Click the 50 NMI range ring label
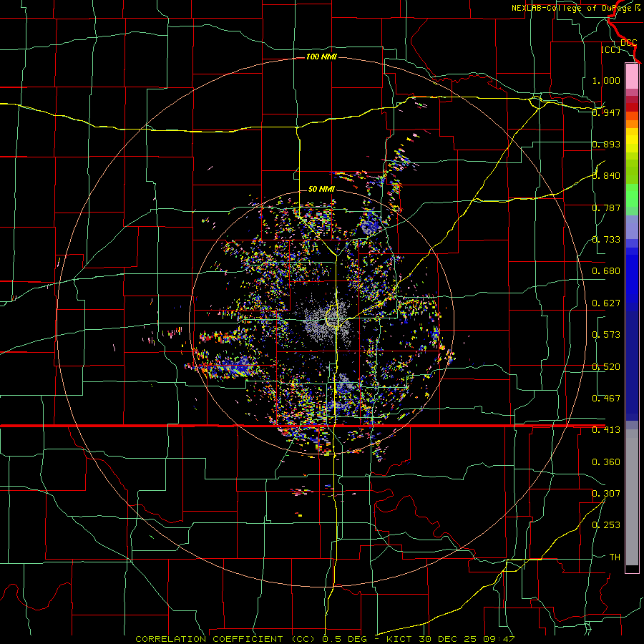This screenshot has width=644, height=644. [321, 189]
